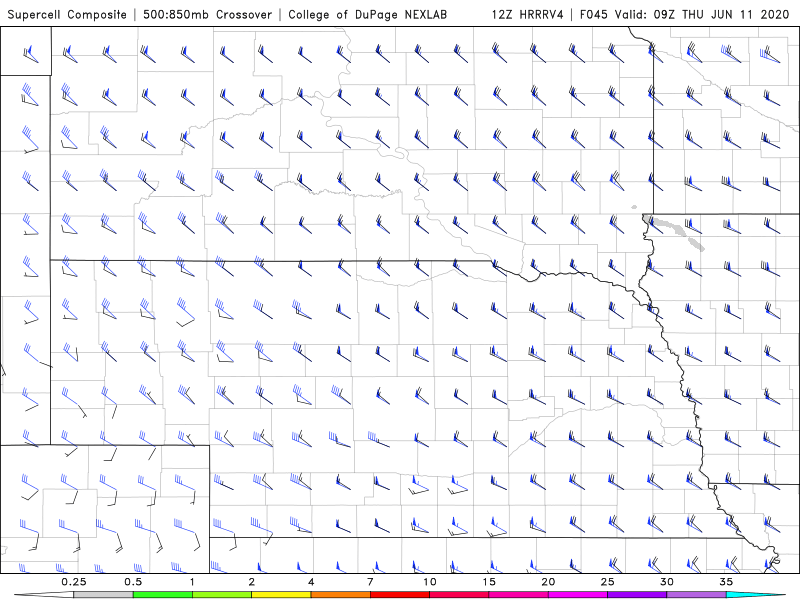The width and height of the screenshot is (800, 600).
Task: Click the "30" legend value
Action: click(667, 582)
